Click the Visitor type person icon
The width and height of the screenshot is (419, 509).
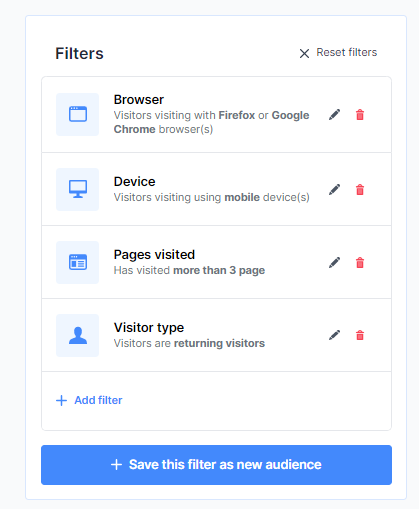coord(78,335)
